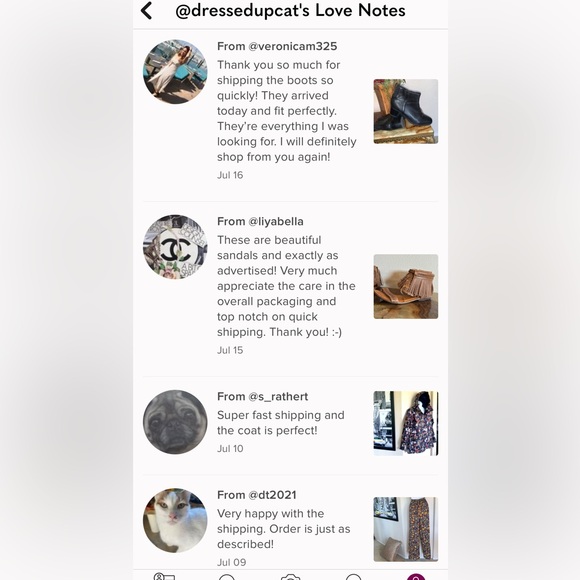Image resolution: width=580 pixels, height=580 pixels.
Task: Open the News tab icon in bottom bar
Action: click(x=353, y=577)
